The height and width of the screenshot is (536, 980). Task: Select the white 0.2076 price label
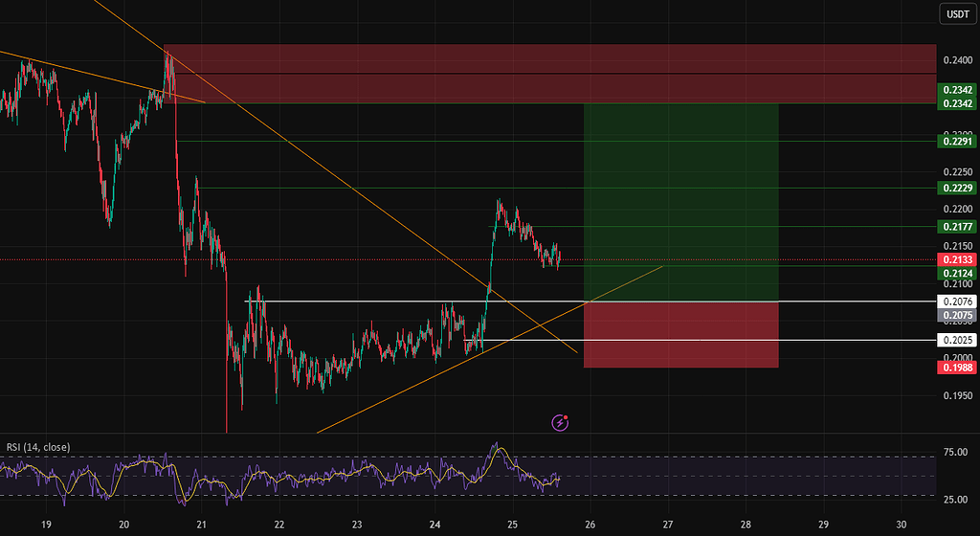pyautogui.click(x=957, y=301)
